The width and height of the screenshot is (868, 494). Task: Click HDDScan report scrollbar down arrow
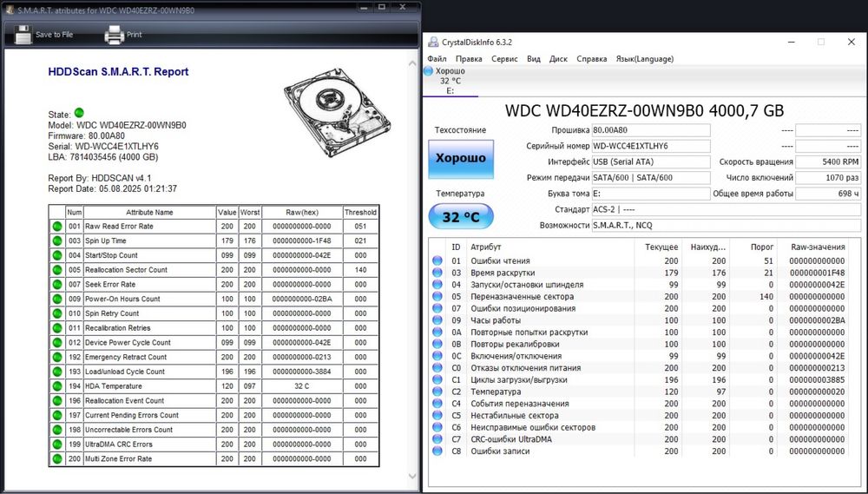point(412,477)
